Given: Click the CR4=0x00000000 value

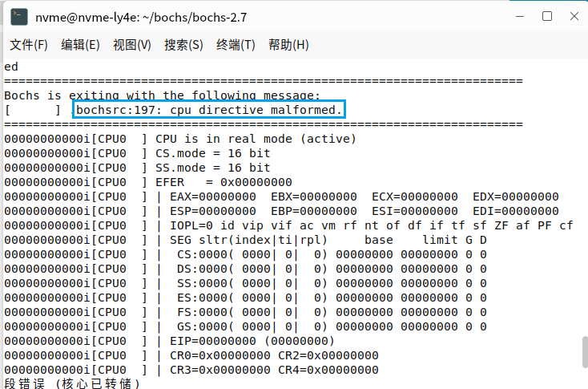Looking at the screenshot, I should pos(328,370).
